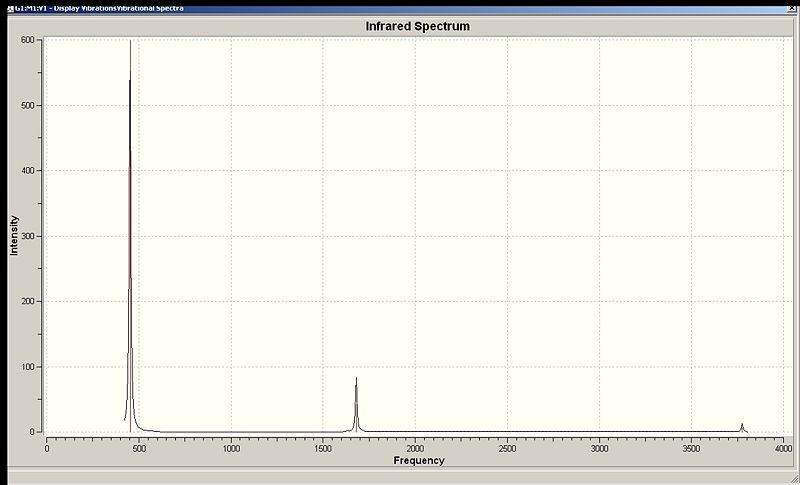Click the Frequency axis label

419,461
